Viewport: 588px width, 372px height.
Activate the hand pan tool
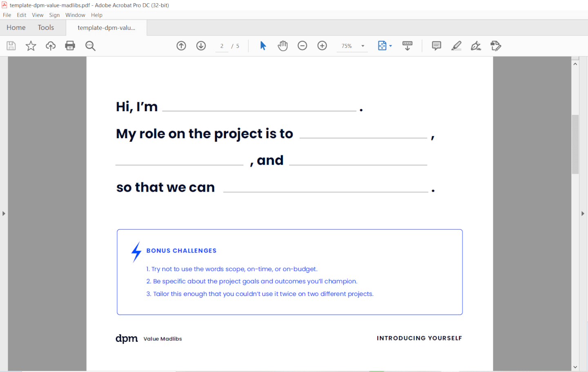(283, 46)
